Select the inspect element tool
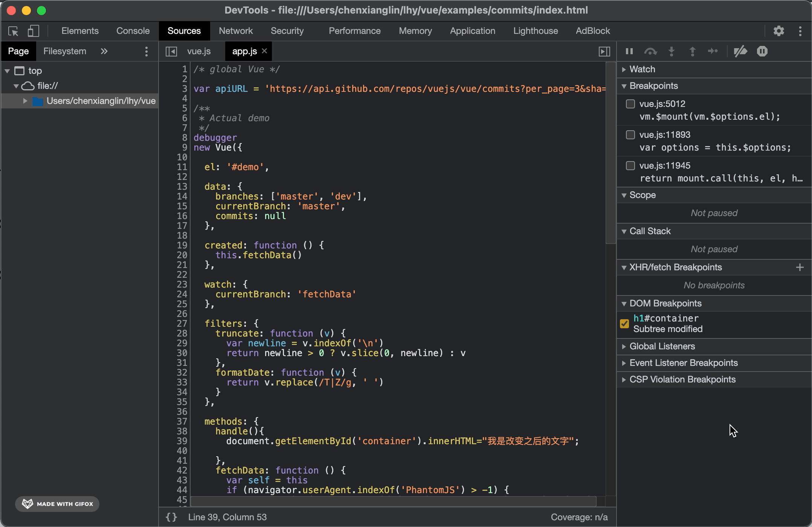The height and width of the screenshot is (527, 812). click(x=13, y=31)
